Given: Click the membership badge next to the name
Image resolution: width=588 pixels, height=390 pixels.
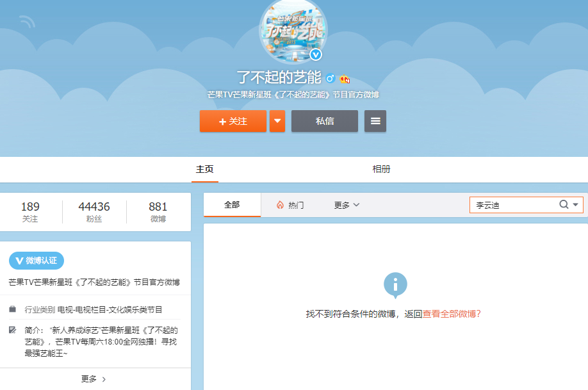Looking at the screenshot, I should (x=345, y=79).
